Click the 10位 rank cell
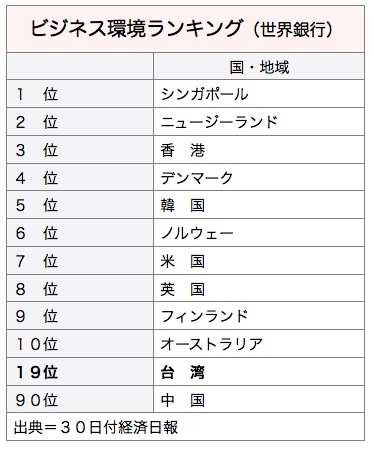This screenshot has height=450, width=374. click(x=80, y=344)
